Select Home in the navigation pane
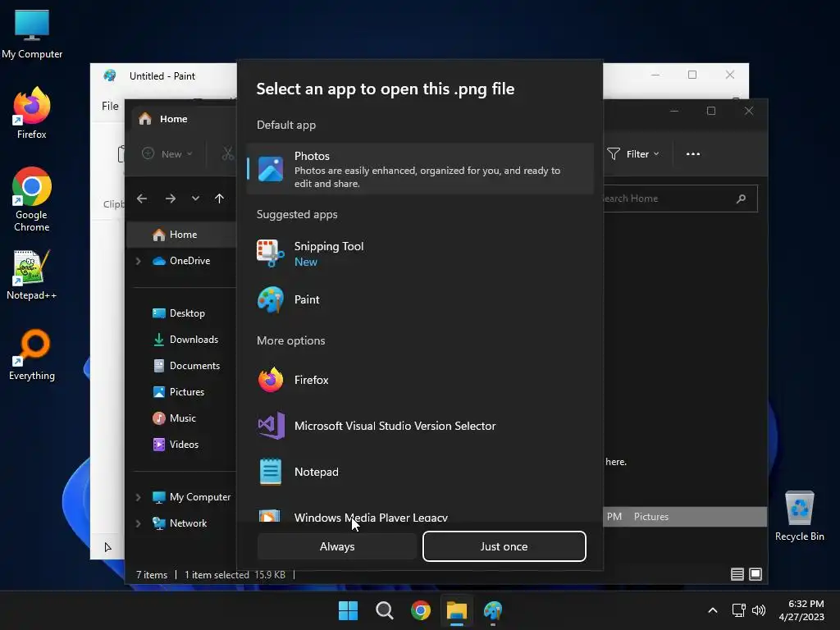840x630 pixels. (x=181, y=235)
